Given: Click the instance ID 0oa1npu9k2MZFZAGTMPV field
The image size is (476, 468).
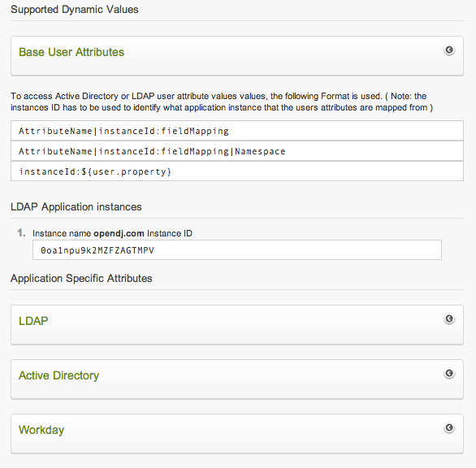Looking at the screenshot, I should pyautogui.click(x=237, y=250).
